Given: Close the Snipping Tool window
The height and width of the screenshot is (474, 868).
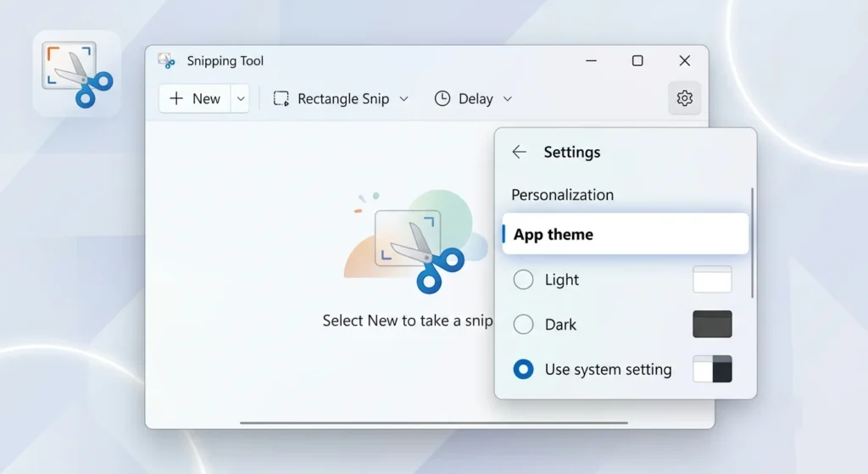Looking at the screenshot, I should tap(685, 61).
